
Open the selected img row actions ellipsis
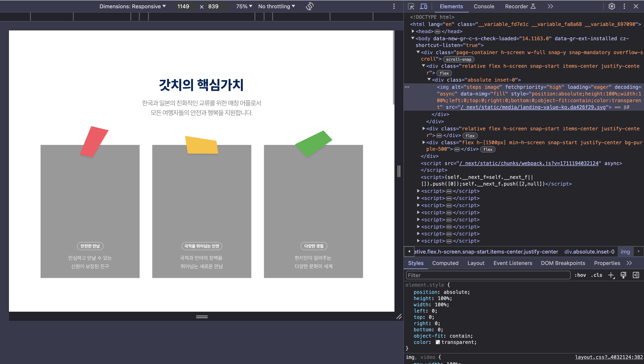tap(407, 87)
